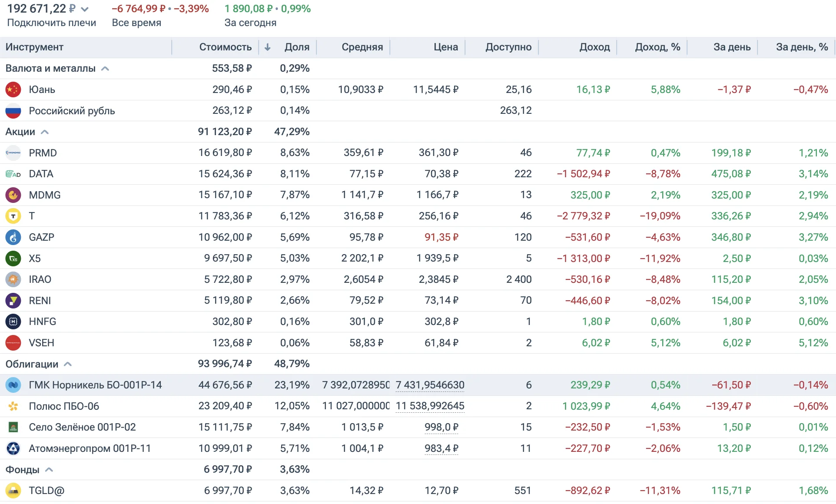Click the GAZP stock logo
Image resolution: width=836 pixels, height=504 pixels.
click(13, 237)
